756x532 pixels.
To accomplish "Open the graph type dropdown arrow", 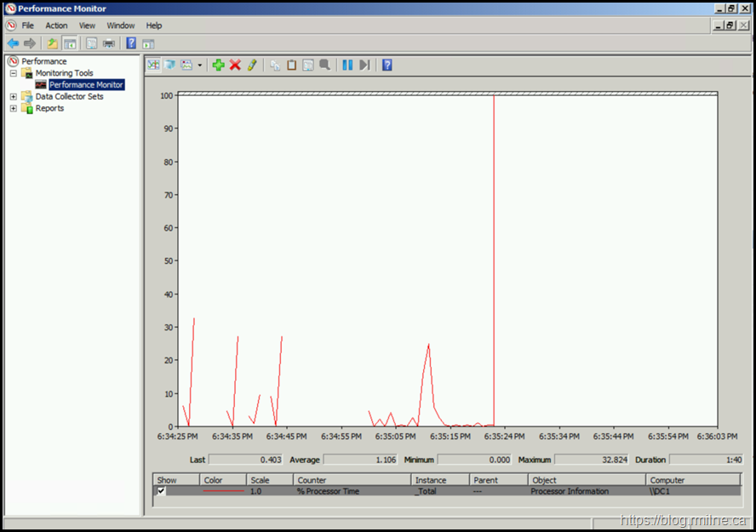I will coord(200,65).
